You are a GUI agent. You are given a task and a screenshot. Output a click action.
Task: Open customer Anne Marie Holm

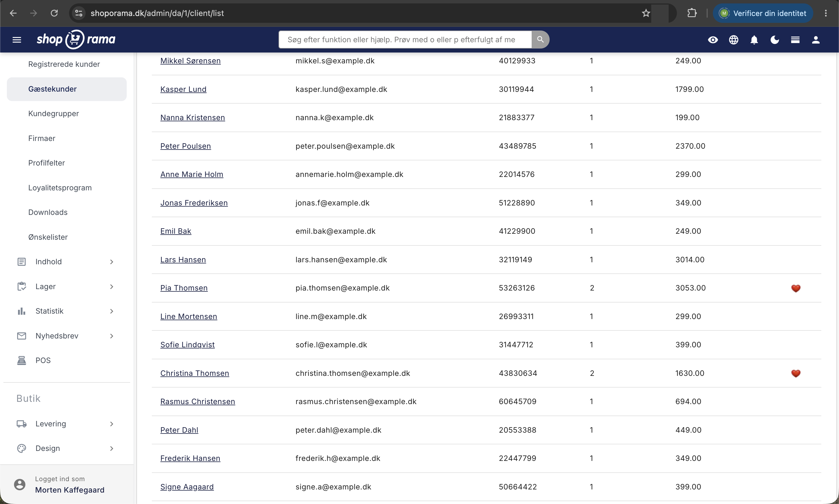(x=191, y=174)
